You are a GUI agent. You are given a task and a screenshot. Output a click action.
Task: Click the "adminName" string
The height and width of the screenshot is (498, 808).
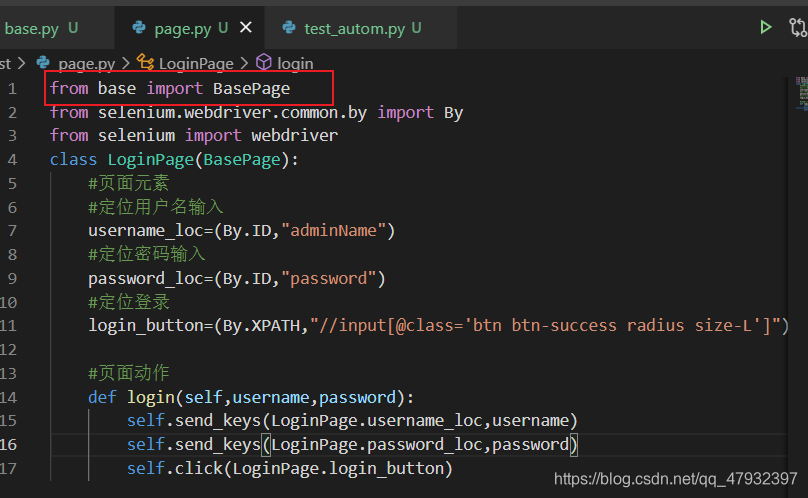point(333,230)
